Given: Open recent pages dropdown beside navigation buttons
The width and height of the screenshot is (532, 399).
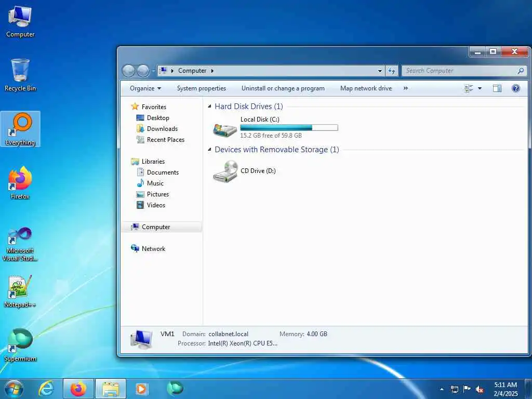Looking at the screenshot, I should (153, 71).
